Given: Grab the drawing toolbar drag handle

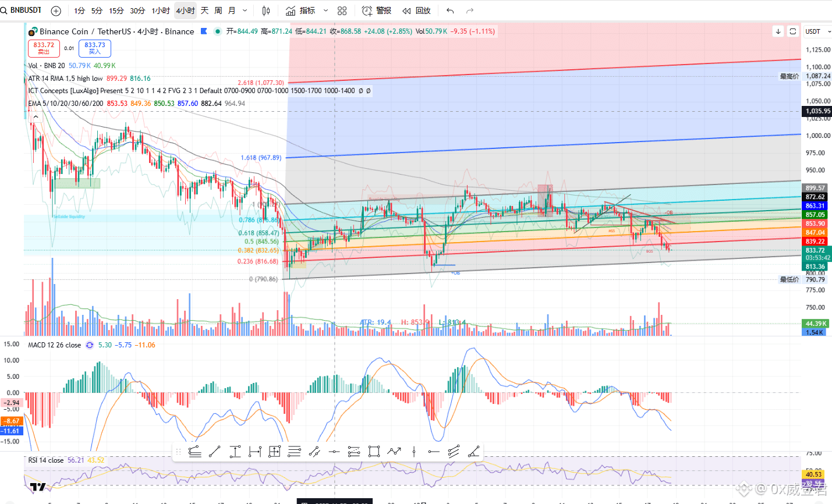Looking at the screenshot, I should (179, 451).
